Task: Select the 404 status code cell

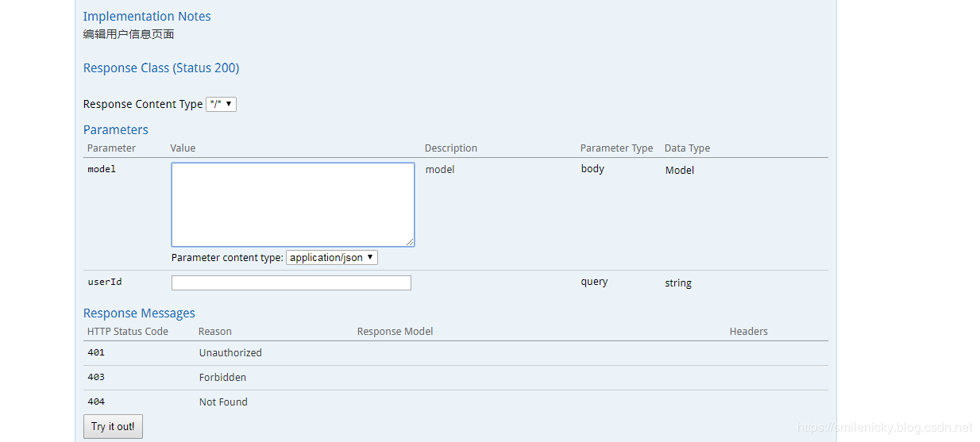Action: coord(96,402)
